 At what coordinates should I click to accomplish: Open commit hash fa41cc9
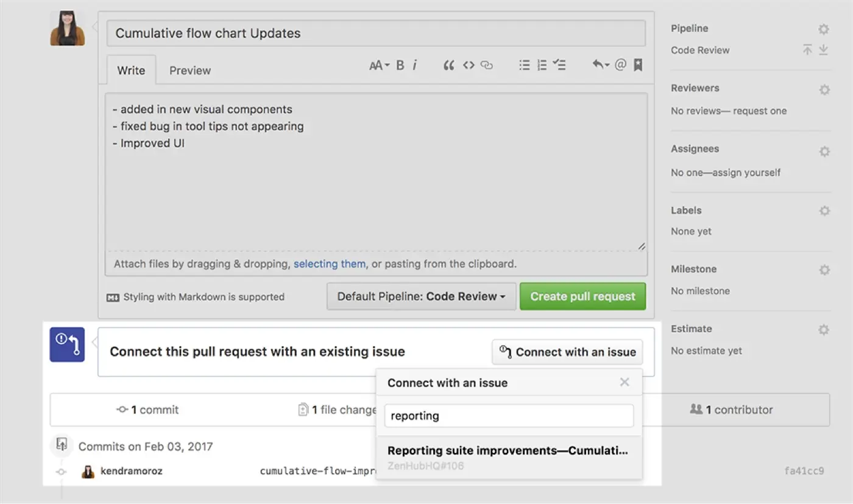tap(804, 471)
